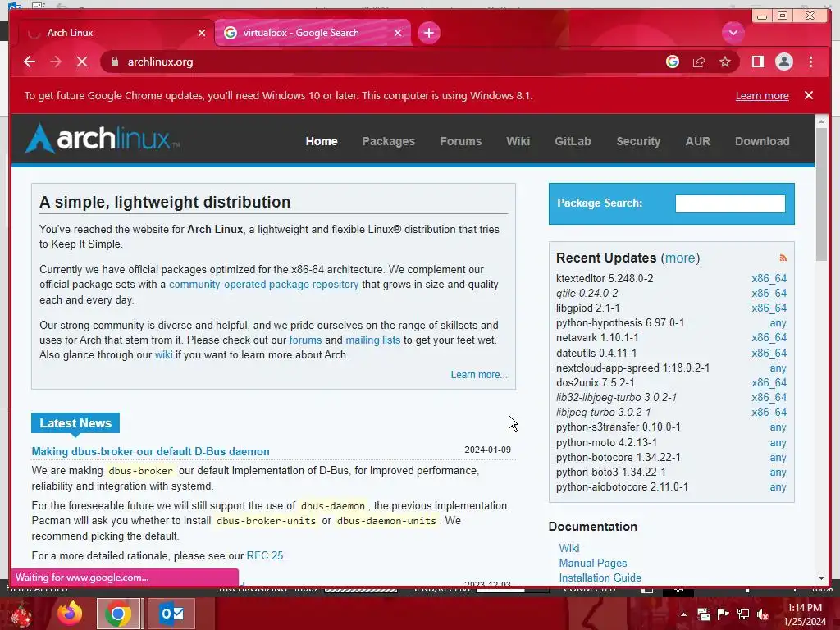Click the muted volume tray icon
This screenshot has width=840, height=630.
point(762,614)
